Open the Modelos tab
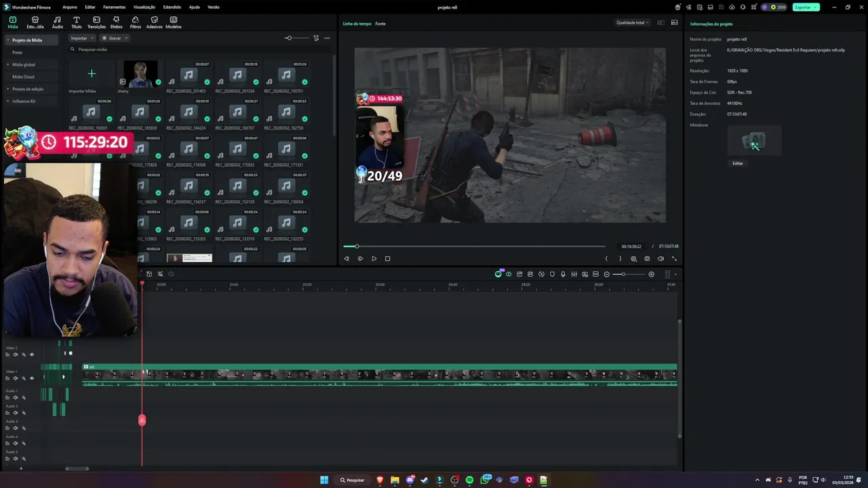The height and width of the screenshot is (488, 868). 174,22
